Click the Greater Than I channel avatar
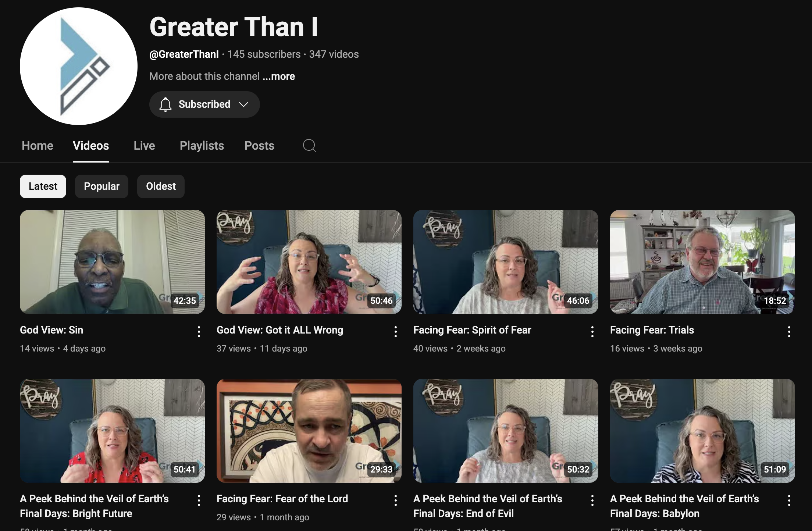The height and width of the screenshot is (531, 812). [79, 66]
